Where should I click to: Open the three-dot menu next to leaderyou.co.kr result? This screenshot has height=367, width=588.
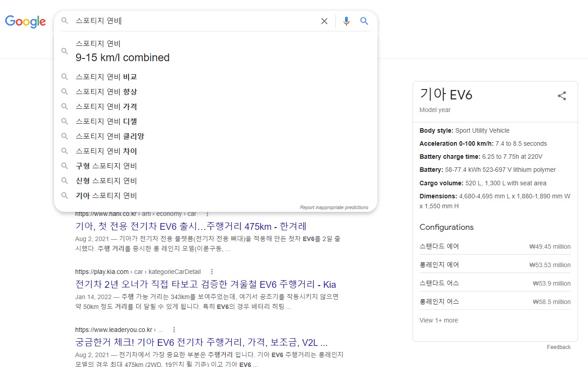click(174, 329)
